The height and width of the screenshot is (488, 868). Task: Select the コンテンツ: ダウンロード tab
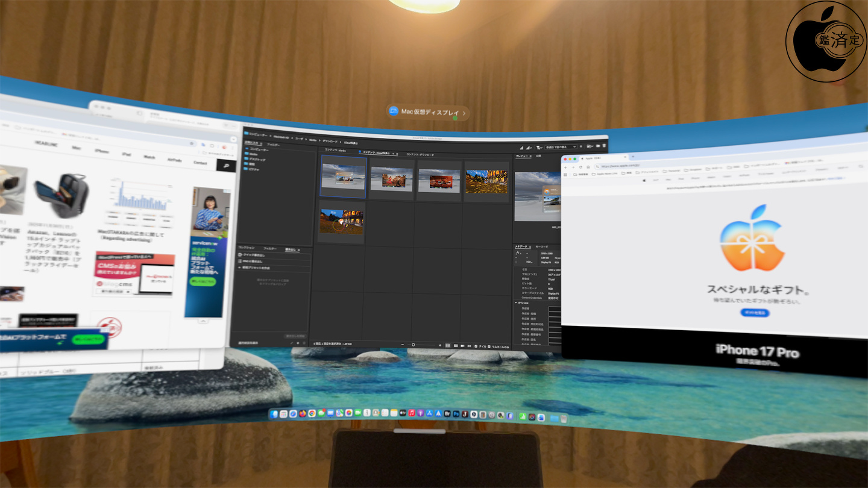pyautogui.click(x=420, y=155)
